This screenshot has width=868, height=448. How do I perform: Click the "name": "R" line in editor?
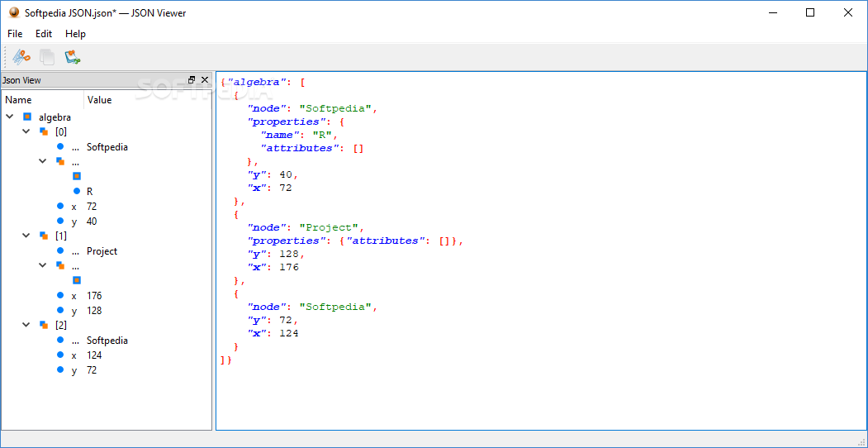pyautogui.click(x=299, y=135)
